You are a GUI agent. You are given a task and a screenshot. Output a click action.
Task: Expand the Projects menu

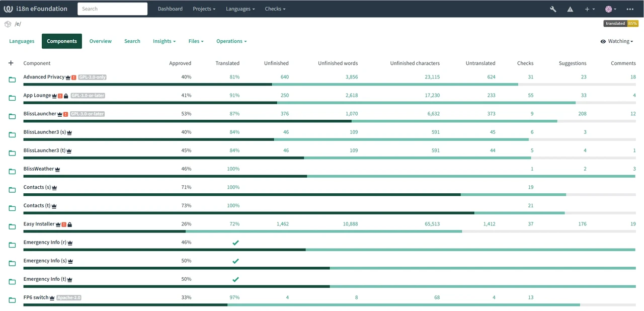click(204, 9)
